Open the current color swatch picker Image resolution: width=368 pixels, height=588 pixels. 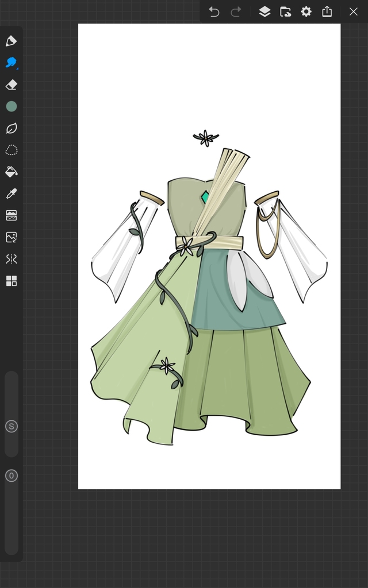pos(11,106)
